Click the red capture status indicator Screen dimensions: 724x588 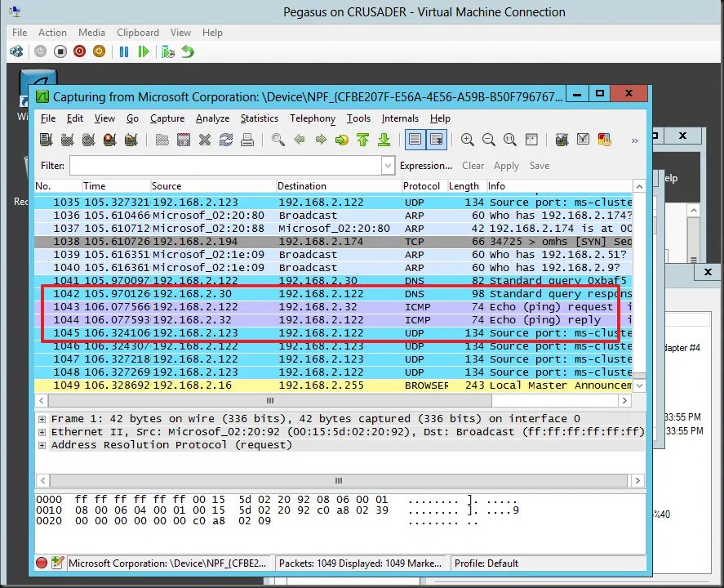click(x=42, y=563)
